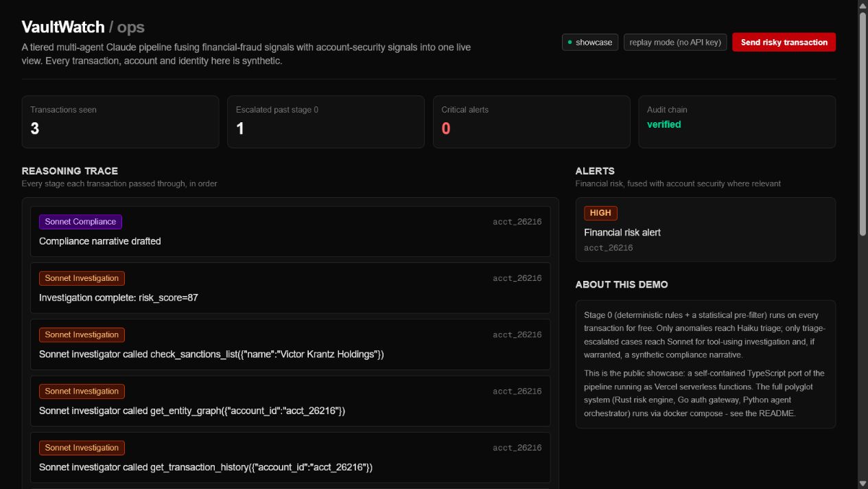This screenshot has width=868, height=489.
Task: Click Sonnet Investigation tag on check_sanctions_list row
Action: 82,334
